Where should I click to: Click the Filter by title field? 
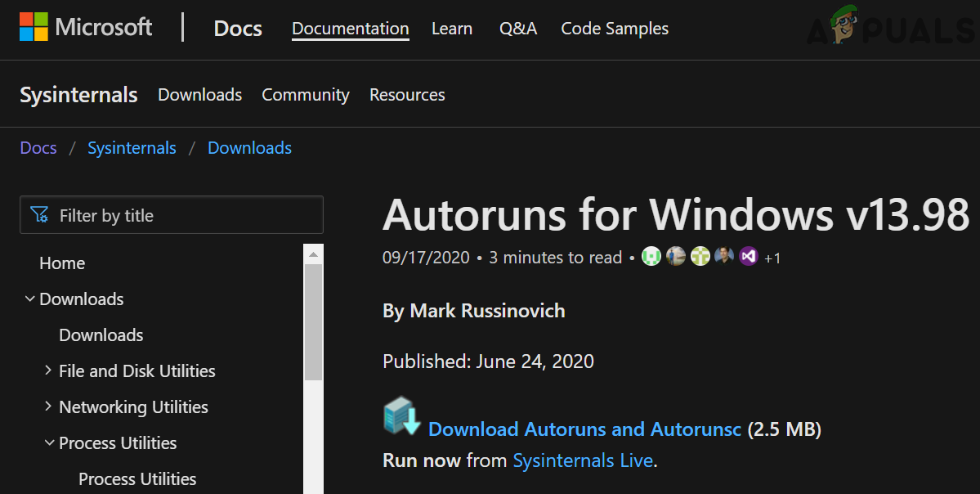[x=180, y=215]
